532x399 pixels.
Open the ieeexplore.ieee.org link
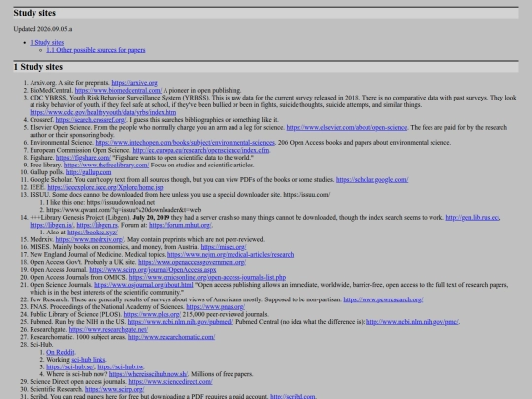(x=105, y=187)
